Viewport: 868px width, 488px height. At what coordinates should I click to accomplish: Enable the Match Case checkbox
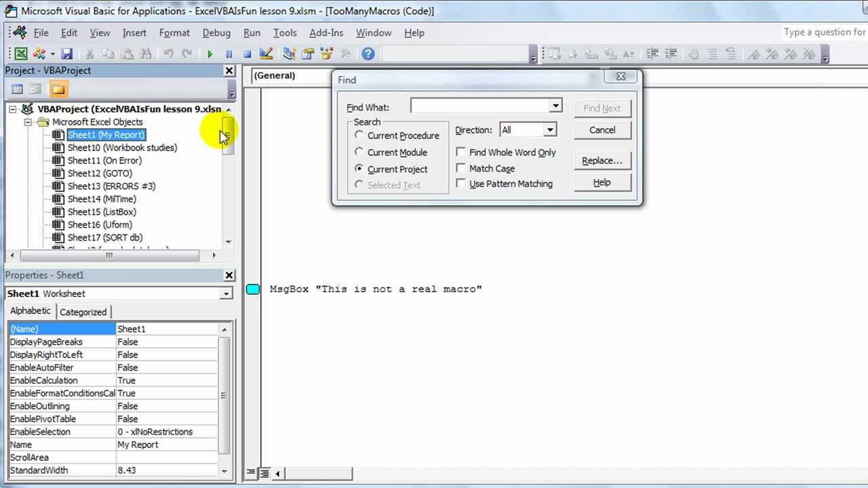click(461, 168)
